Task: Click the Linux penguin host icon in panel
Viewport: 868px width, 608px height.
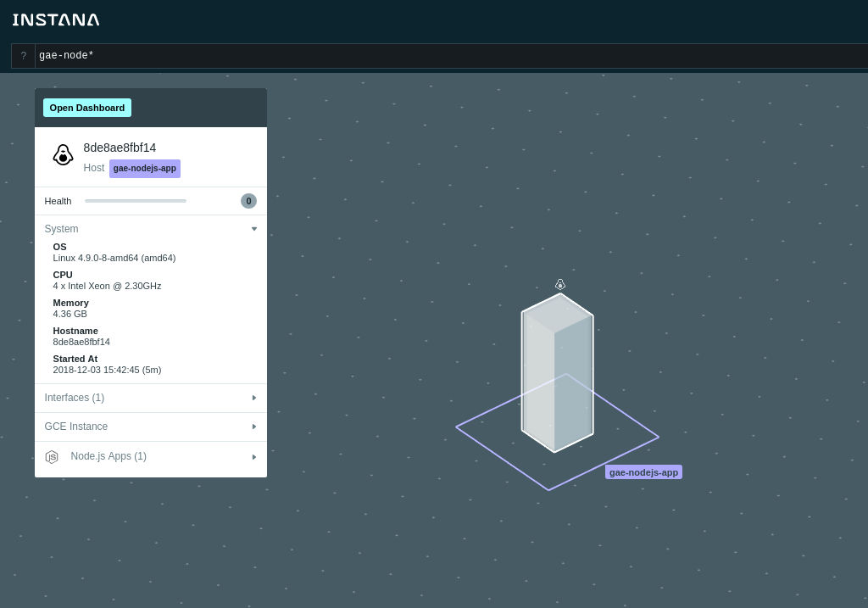Action: (x=63, y=155)
